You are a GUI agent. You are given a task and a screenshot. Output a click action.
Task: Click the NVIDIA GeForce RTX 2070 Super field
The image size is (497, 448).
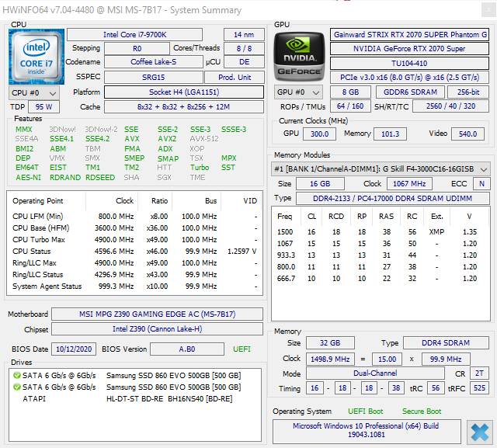tap(409, 49)
